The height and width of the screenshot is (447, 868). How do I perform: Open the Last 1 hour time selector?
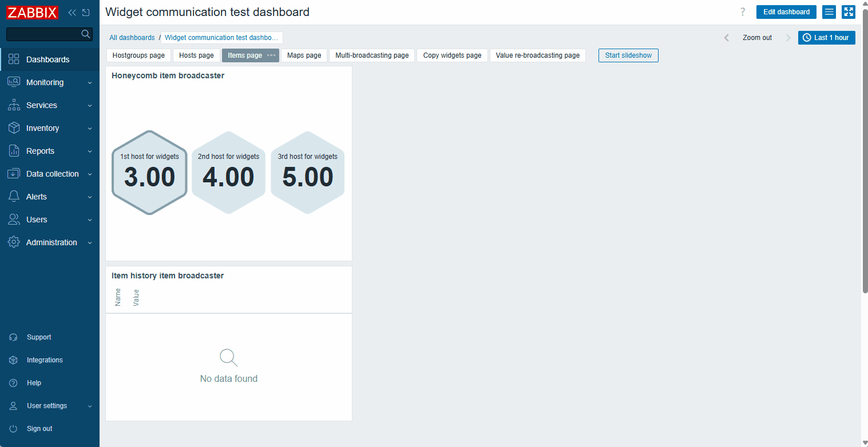pyautogui.click(x=826, y=38)
